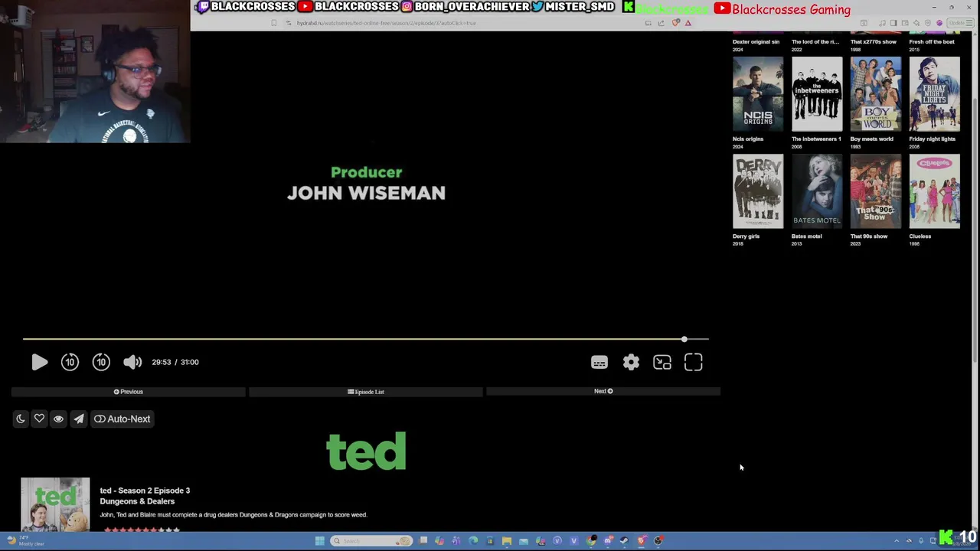The image size is (980, 551).
Task: Show hidden system tray icons
Action: pos(897,541)
